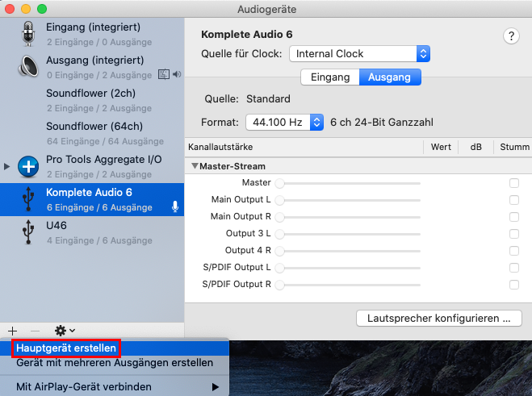Image resolution: width=532 pixels, height=396 pixels.
Task: Select Soundflower (64ch) in device list
Action: click(x=92, y=134)
